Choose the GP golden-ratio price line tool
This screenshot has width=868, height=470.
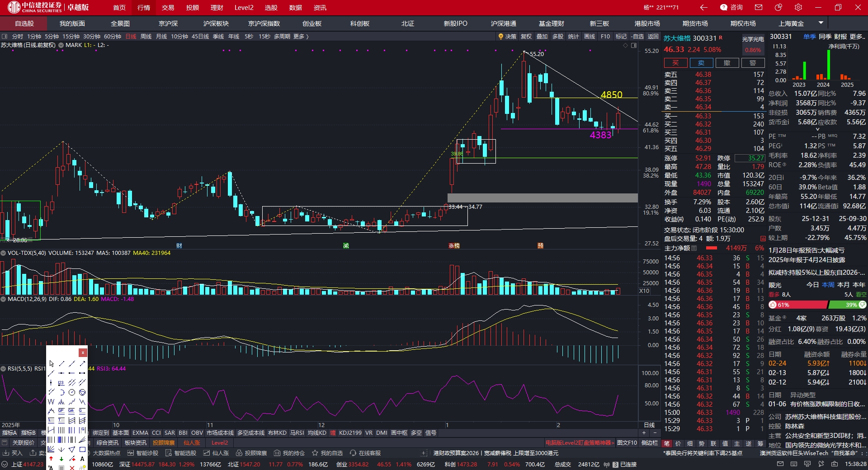click(x=61, y=411)
